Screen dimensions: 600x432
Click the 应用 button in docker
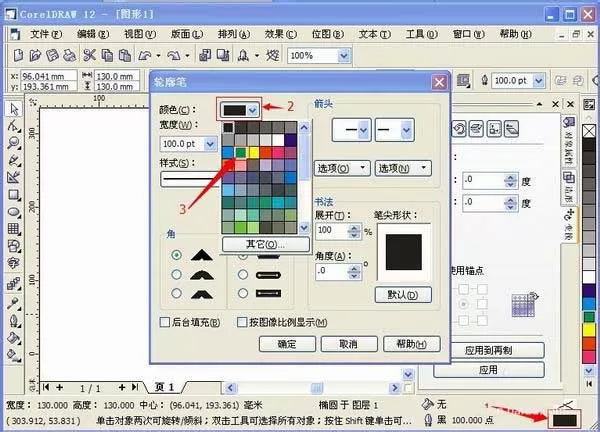coord(489,370)
